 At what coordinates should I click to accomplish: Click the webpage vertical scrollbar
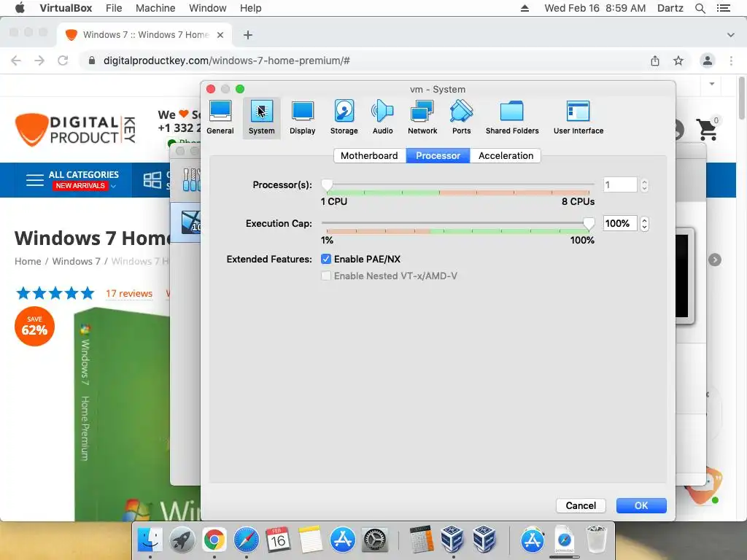click(x=742, y=98)
